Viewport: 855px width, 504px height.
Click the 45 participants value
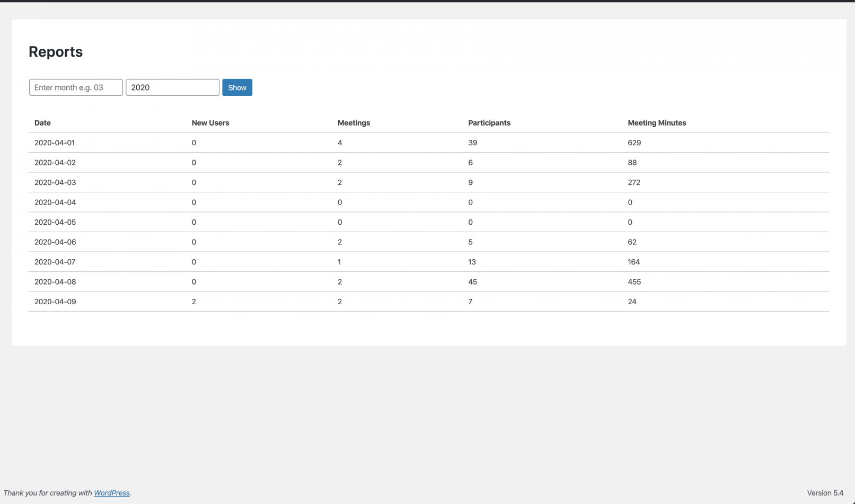pyautogui.click(x=472, y=282)
